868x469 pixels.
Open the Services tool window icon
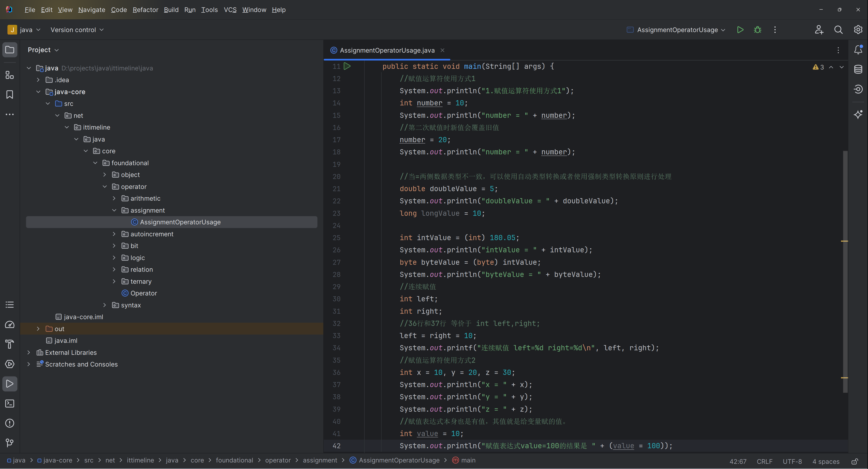pos(10,364)
